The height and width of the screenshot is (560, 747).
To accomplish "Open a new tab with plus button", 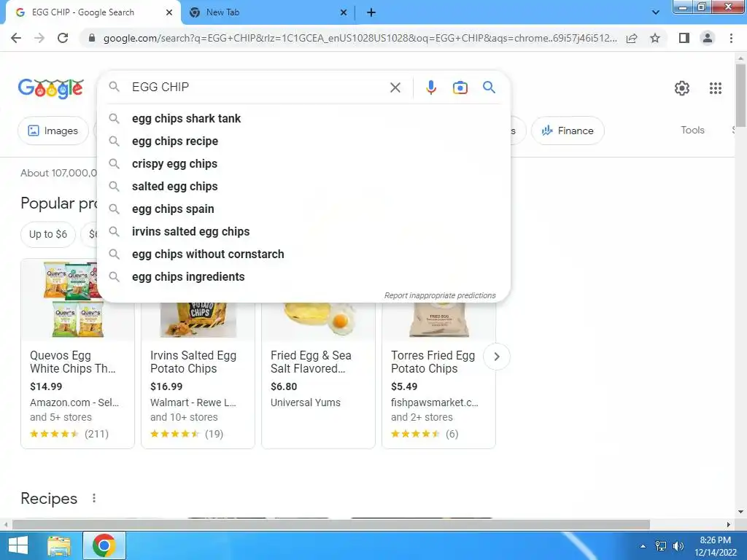I will tap(371, 13).
